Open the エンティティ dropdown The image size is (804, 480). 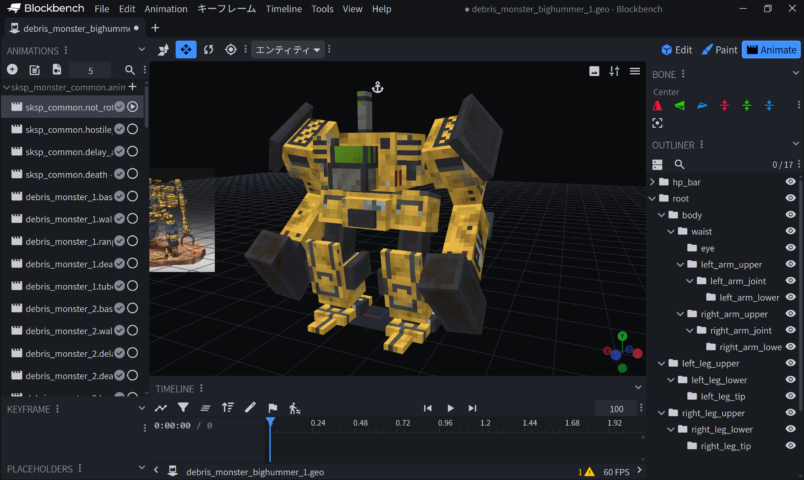tap(288, 49)
